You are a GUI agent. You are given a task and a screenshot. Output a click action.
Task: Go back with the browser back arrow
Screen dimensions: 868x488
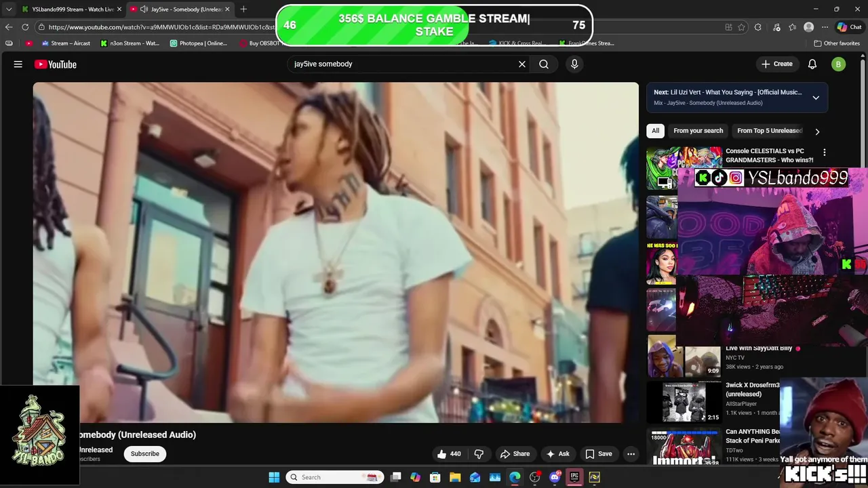click(x=9, y=27)
